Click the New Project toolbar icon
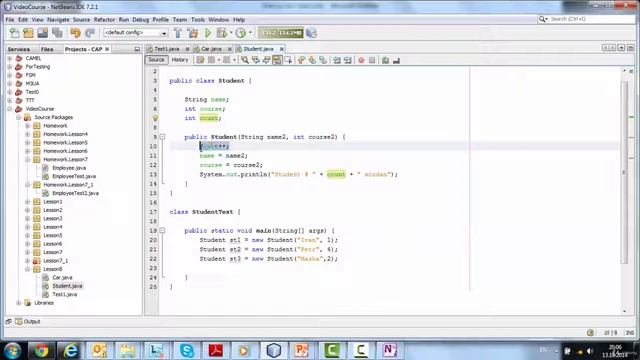The height and width of the screenshot is (360, 640). click(x=28, y=33)
